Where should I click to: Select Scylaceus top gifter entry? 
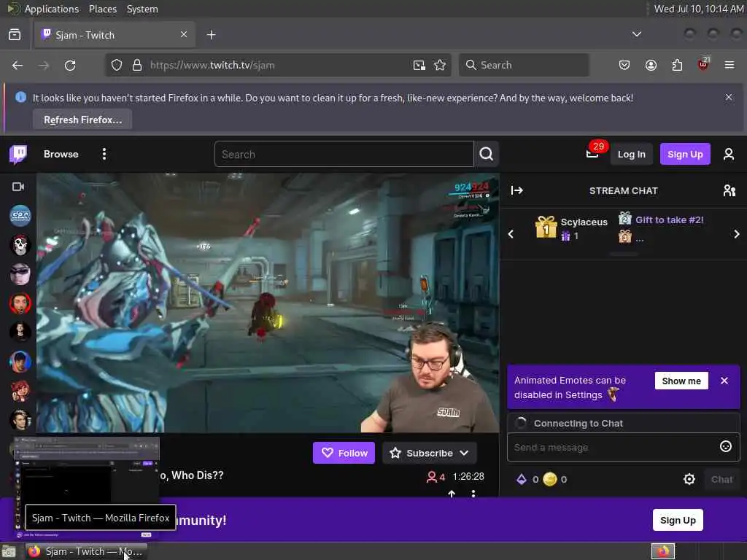click(572, 227)
